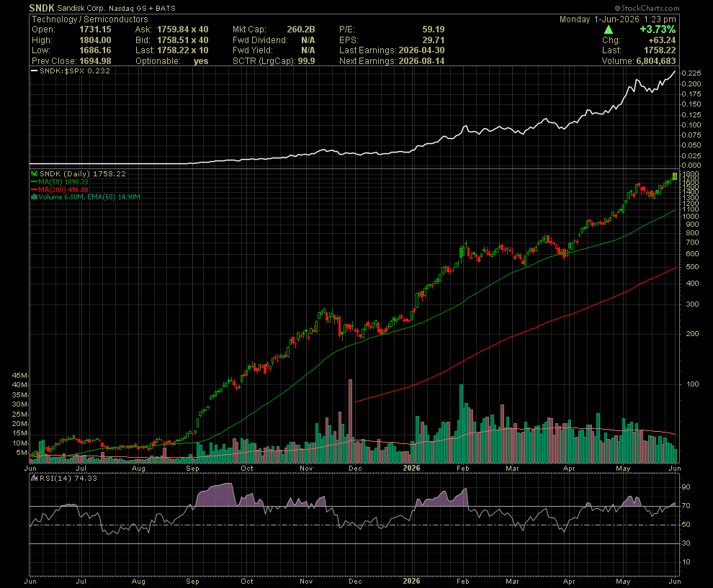Click the white SNDK:$SPX legend line
This screenshot has height=588, width=713.
click(x=34, y=71)
